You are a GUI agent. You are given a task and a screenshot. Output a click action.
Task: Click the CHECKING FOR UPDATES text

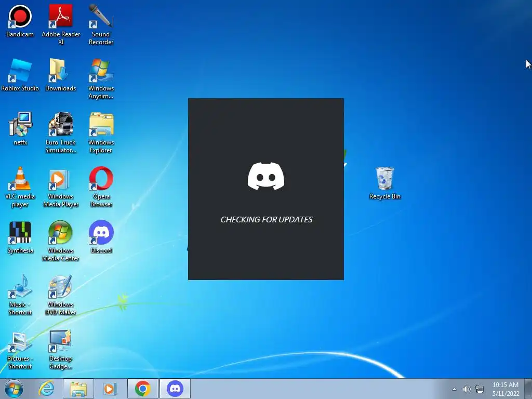tap(267, 220)
